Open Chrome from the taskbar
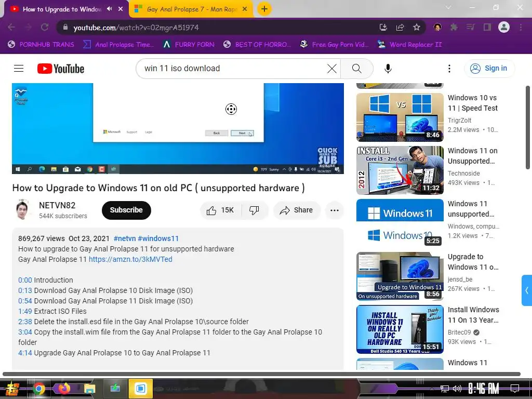The width and height of the screenshot is (532, 399). (x=39, y=389)
